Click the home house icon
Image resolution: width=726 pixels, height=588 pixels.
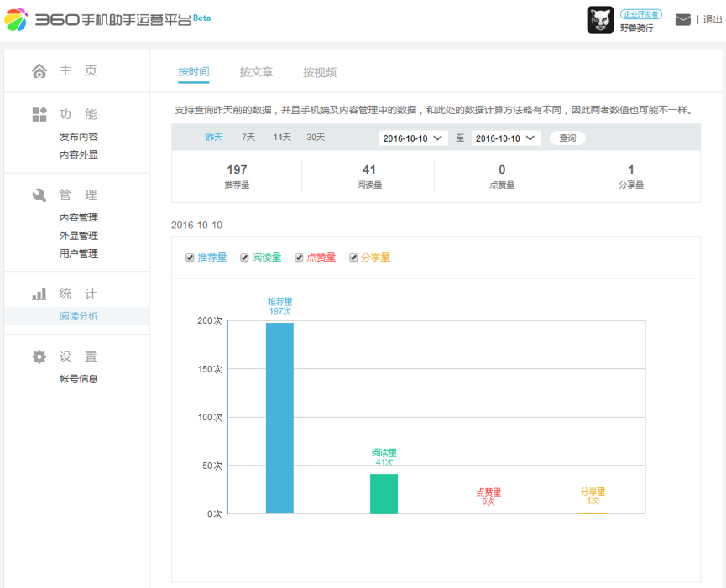click(x=39, y=70)
